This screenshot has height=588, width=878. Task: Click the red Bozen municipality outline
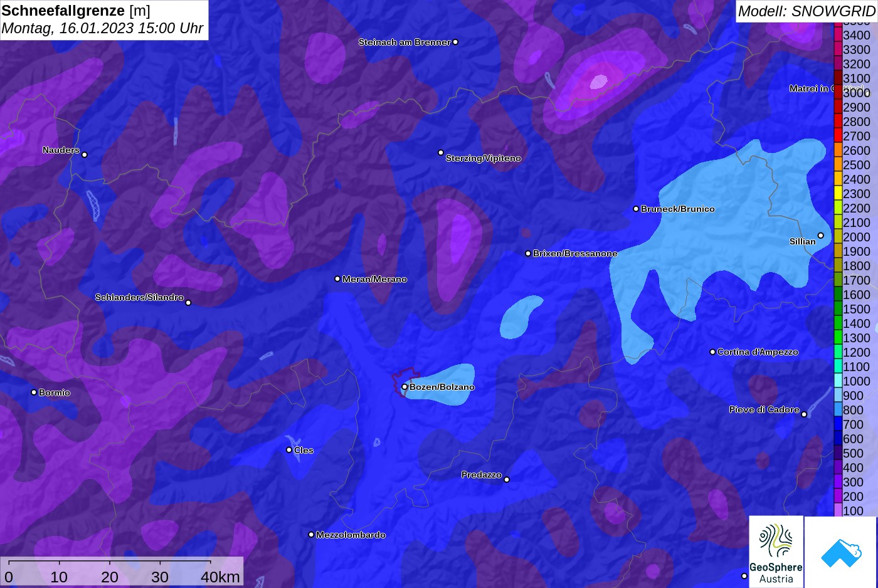pos(406,381)
